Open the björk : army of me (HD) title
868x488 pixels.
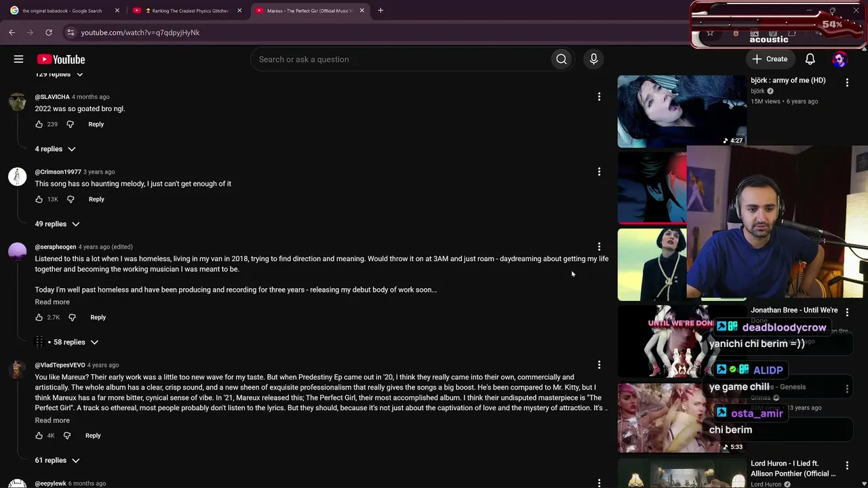[788, 81]
